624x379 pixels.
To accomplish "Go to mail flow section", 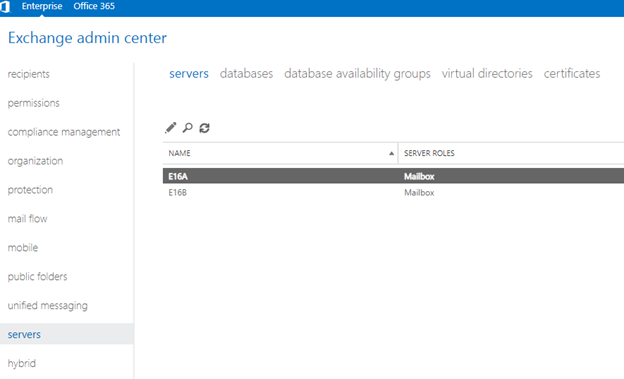I will [x=27, y=219].
